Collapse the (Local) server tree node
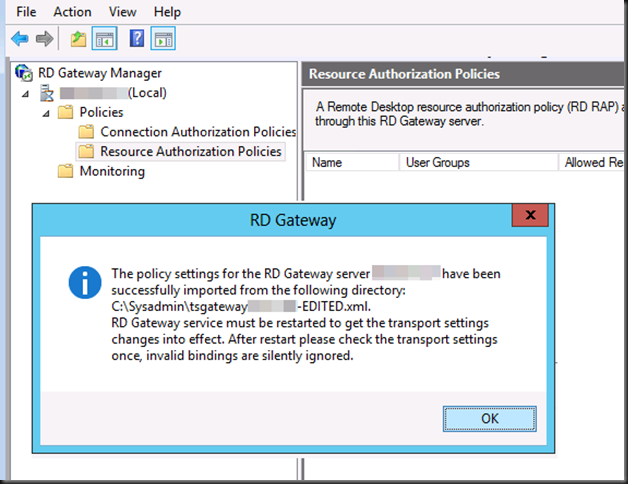 pos(26,94)
